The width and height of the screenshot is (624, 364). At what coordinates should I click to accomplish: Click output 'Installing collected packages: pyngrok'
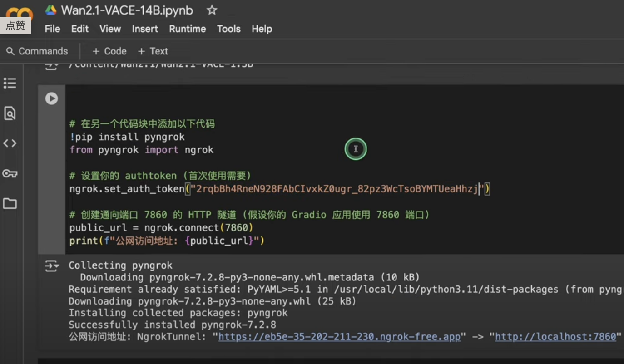[x=178, y=313]
